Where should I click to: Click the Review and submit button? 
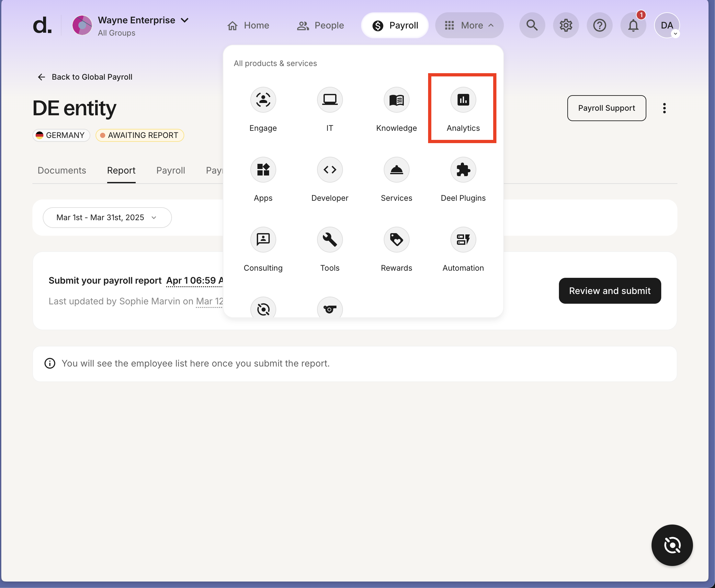[x=610, y=291]
